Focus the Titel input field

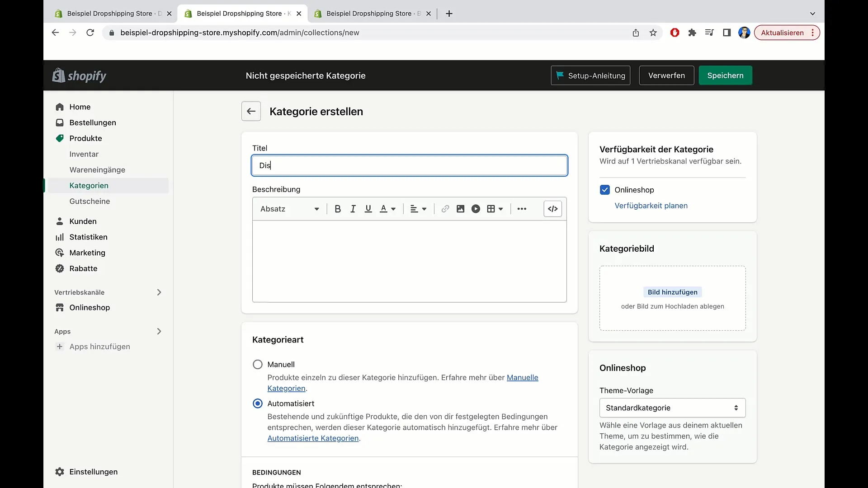pyautogui.click(x=410, y=165)
